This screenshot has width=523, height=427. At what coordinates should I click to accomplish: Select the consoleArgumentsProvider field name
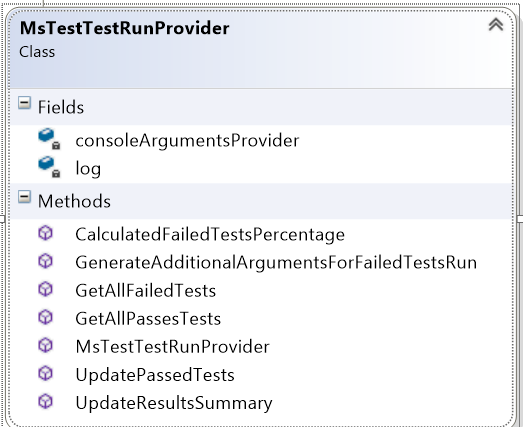(187, 140)
